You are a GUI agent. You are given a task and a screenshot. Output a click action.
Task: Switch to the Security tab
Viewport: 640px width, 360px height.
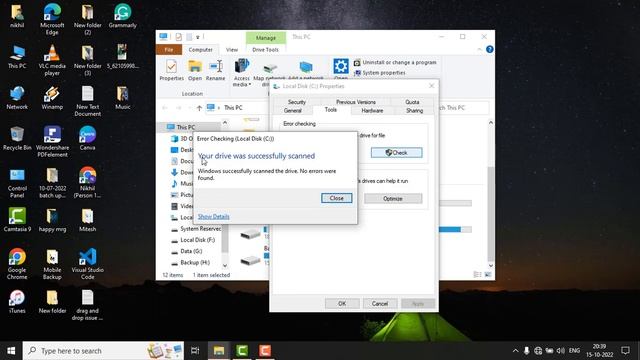point(297,102)
